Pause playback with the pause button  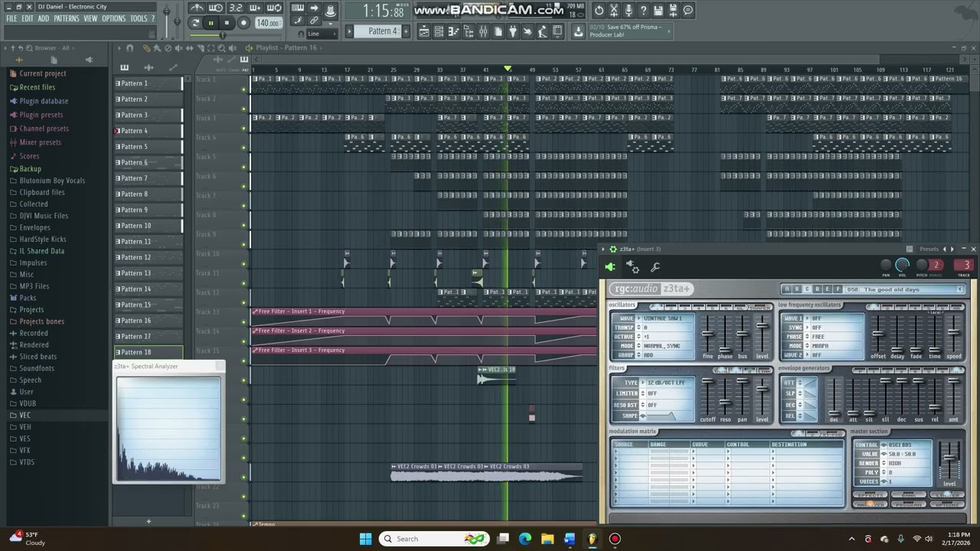211,23
